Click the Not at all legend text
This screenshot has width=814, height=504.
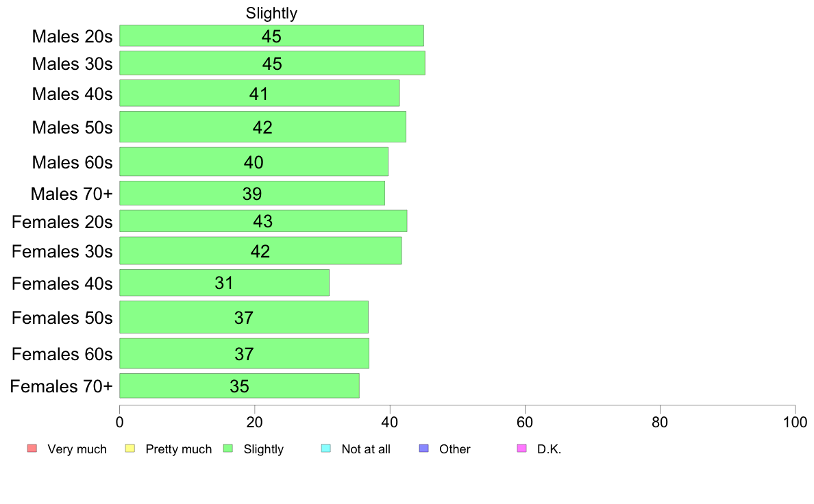[x=366, y=449]
